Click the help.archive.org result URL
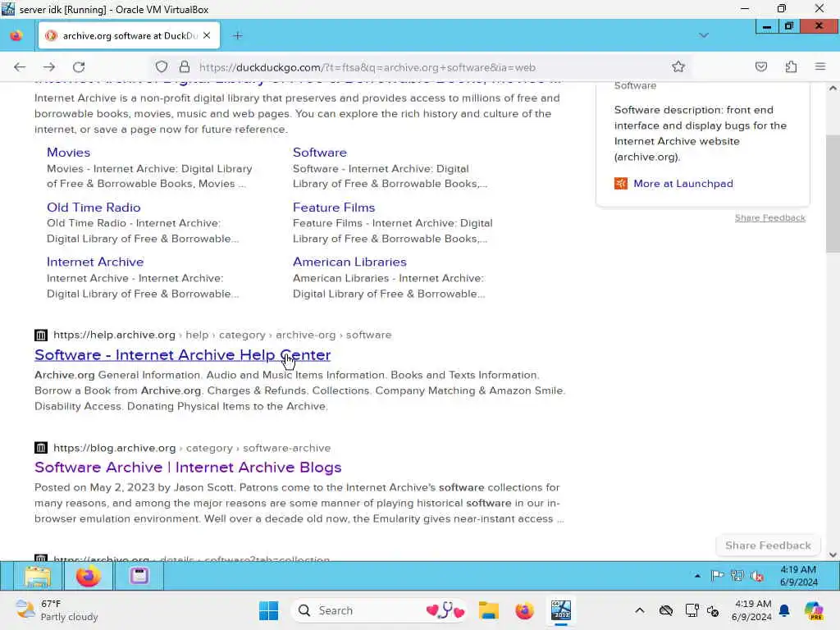This screenshot has width=840, height=630. click(222, 335)
